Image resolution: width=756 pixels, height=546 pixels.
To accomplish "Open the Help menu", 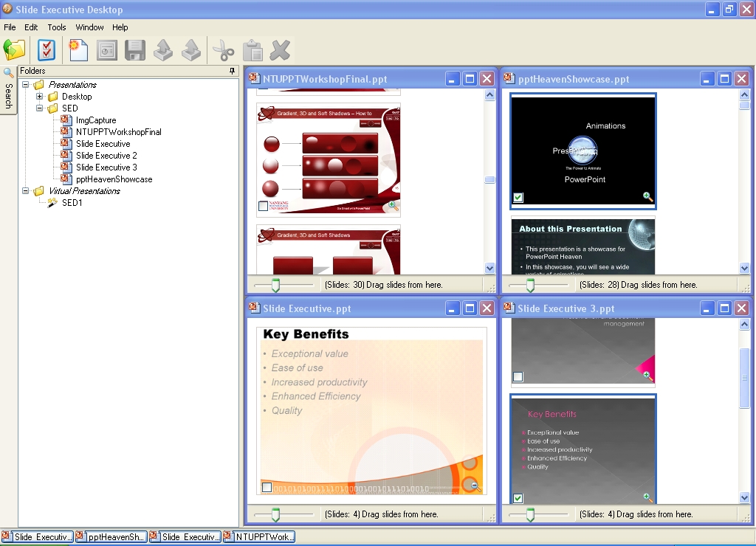I will click(120, 27).
